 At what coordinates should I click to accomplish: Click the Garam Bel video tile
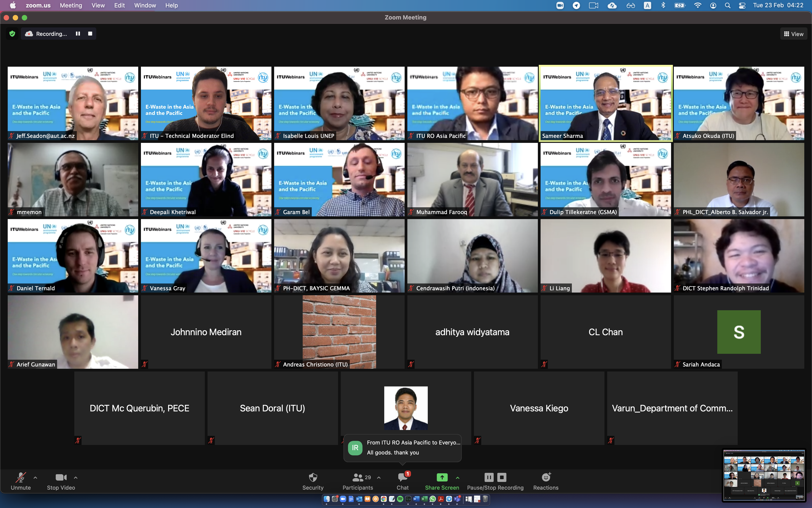[339, 179]
